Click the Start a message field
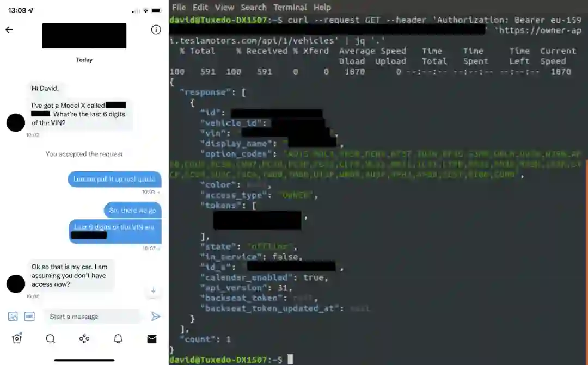This screenshot has height=365, width=588. (92, 317)
